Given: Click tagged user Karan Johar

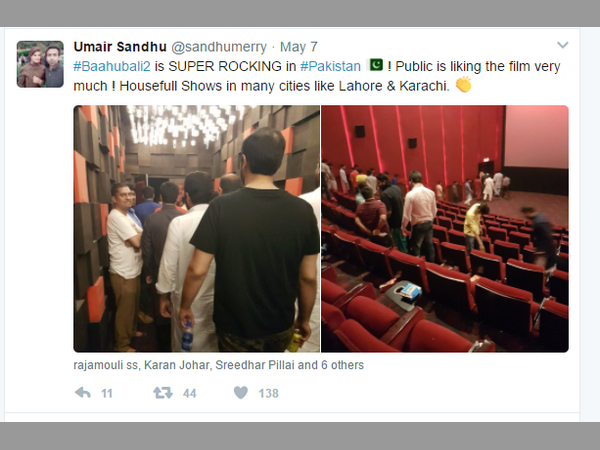Looking at the screenshot, I should pos(176,365).
